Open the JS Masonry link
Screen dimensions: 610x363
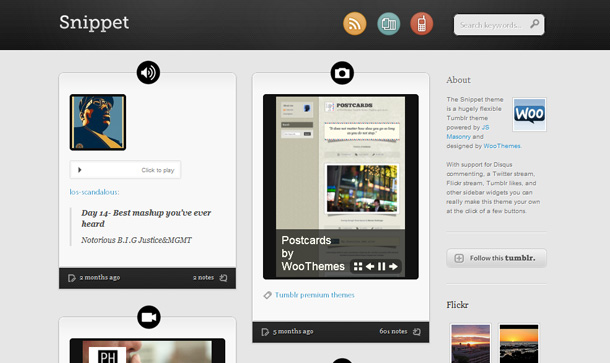pyautogui.click(x=468, y=132)
